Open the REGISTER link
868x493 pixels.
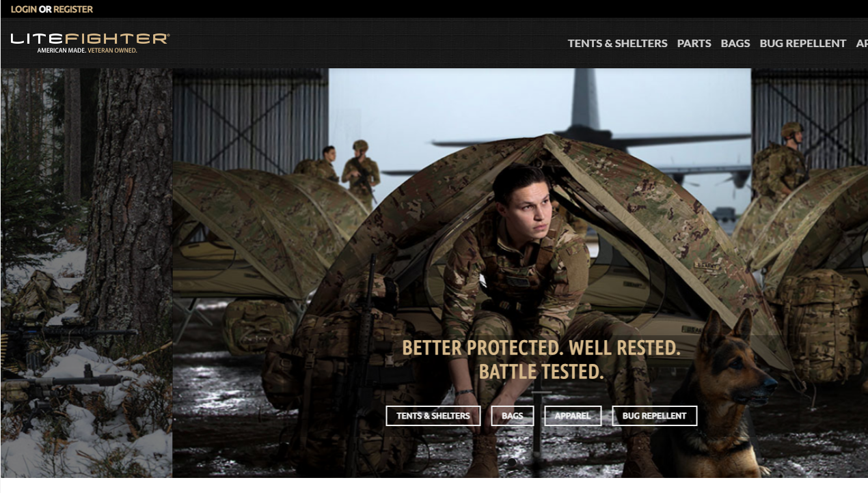pos(73,9)
